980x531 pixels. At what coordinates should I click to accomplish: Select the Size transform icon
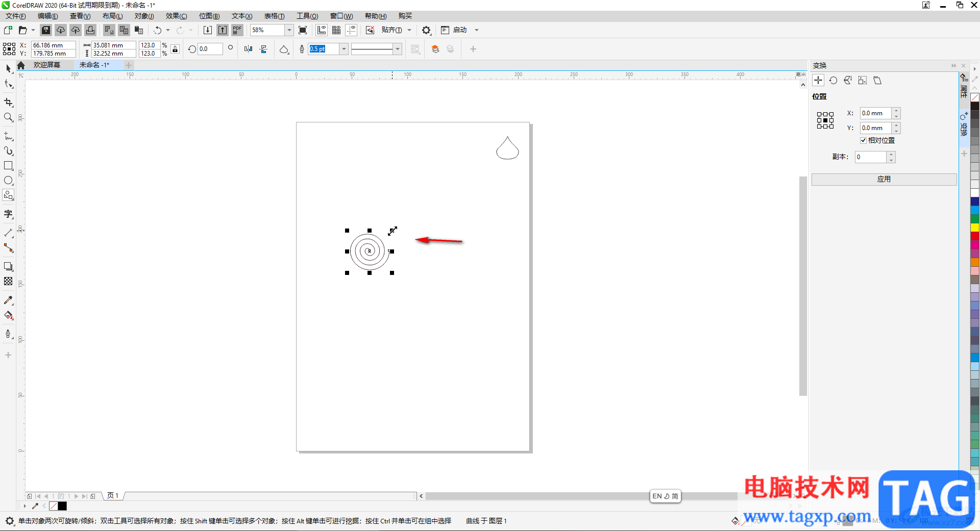click(863, 80)
